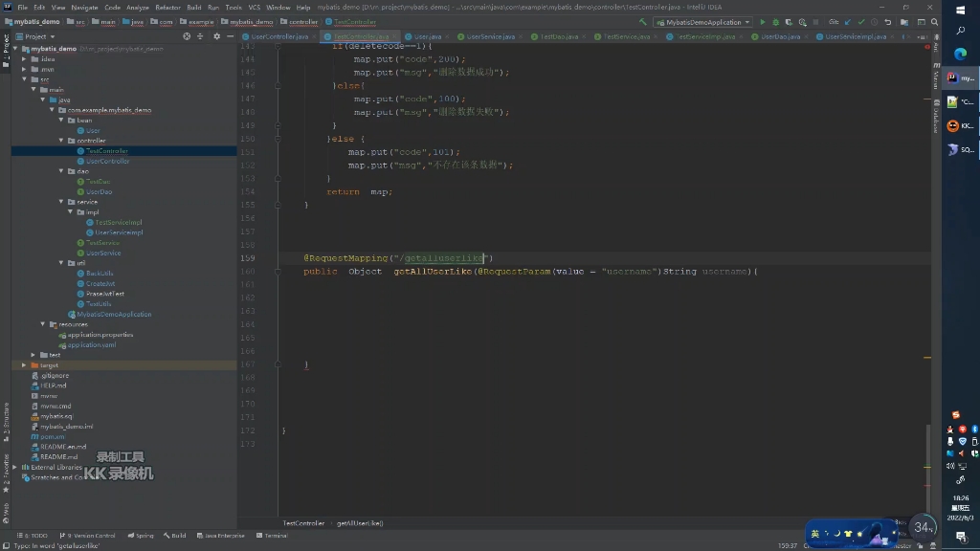Viewport: 980px width, 551px height.
Task: Run MybatisDemoApplication with the green play icon
Action: pos(763,22)
